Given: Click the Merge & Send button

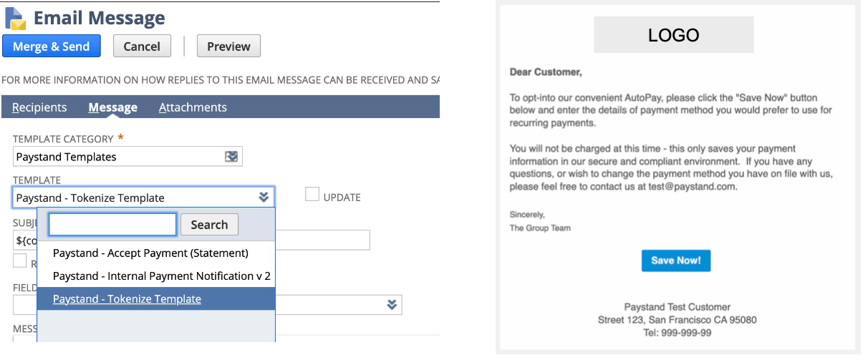Looking at the screenshot, I should click(x=52, y=47).
